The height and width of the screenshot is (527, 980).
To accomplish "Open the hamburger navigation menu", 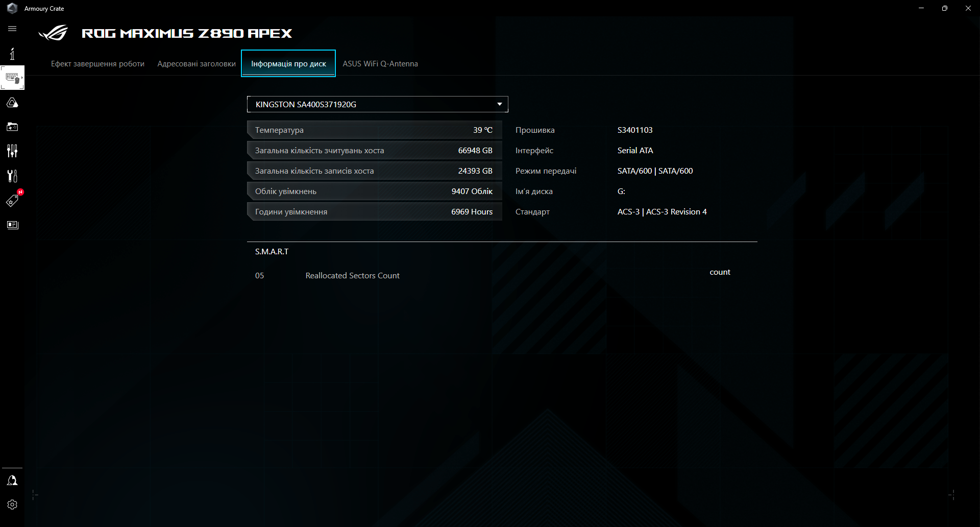I will (12, 29).
